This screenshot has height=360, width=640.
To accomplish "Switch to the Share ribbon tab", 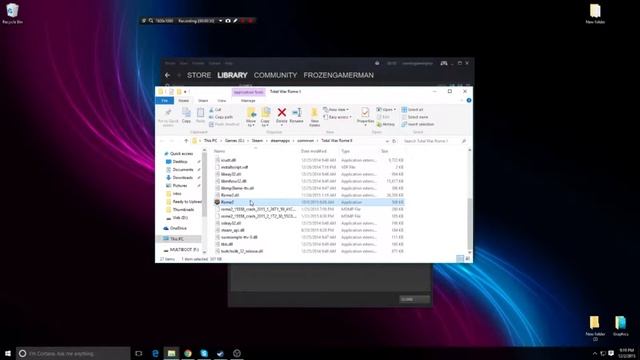I will pos(203,100).
